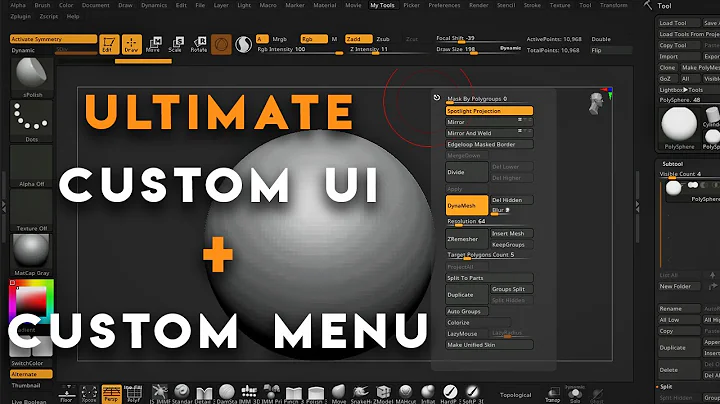This screenshot has height=404, width=720.
Task: Toggle the Transp transparency icon
Action: [x=553, y=395]
